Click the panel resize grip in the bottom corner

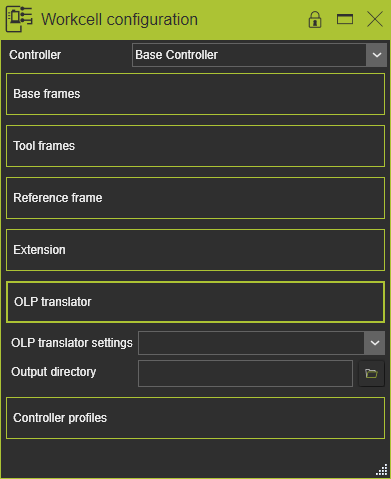382,470
